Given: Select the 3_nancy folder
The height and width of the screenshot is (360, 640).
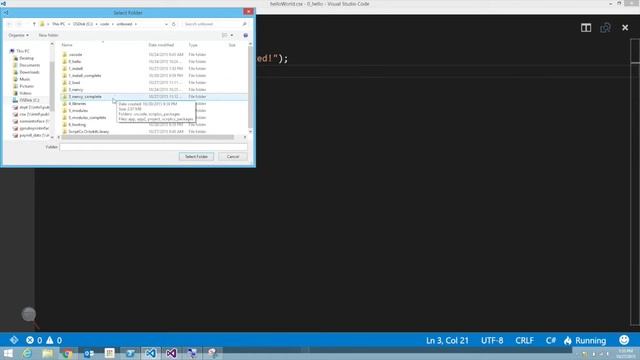Looking at the screenshot, I should [x=76, y=89].
